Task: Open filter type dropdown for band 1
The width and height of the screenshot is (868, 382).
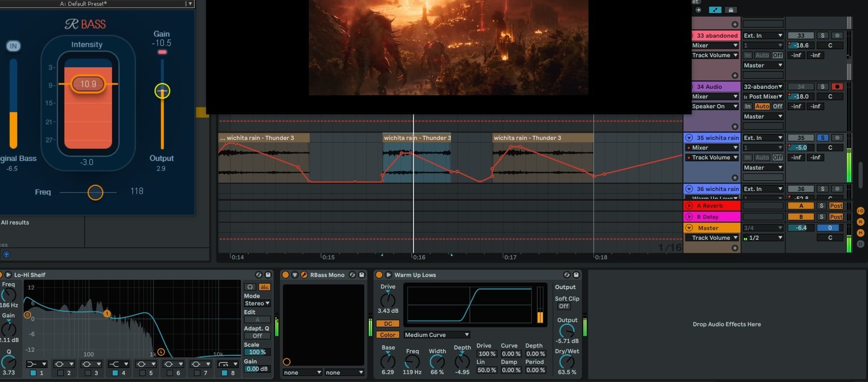Action: (x=36, y=364)
